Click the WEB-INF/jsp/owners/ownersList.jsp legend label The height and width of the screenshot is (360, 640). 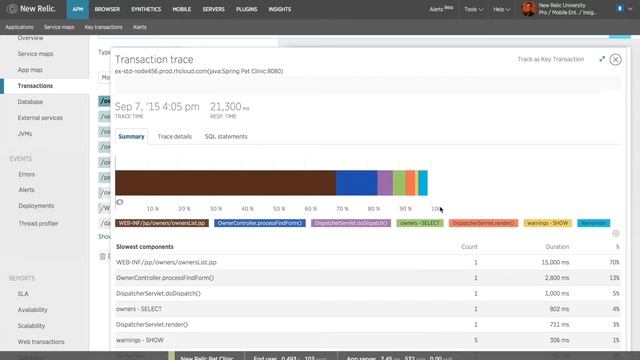point(162,223)
